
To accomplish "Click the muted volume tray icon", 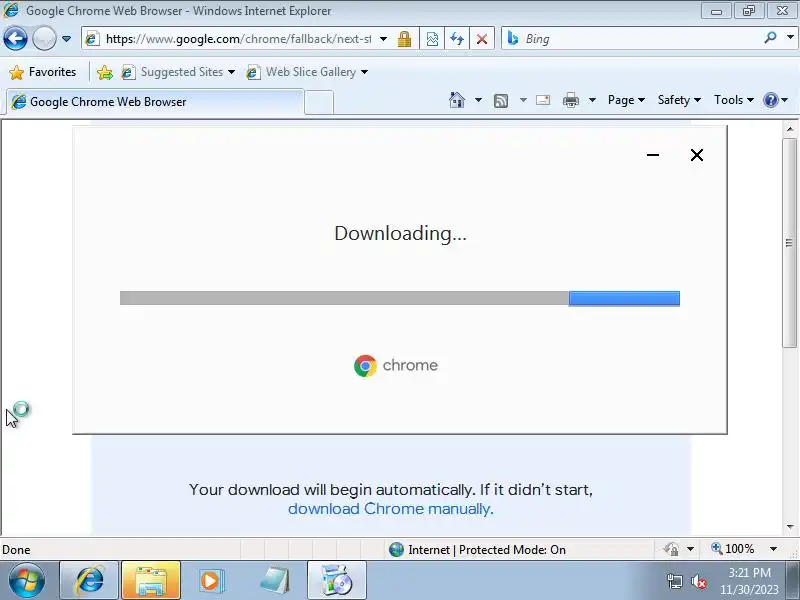I will pos(698,581).
